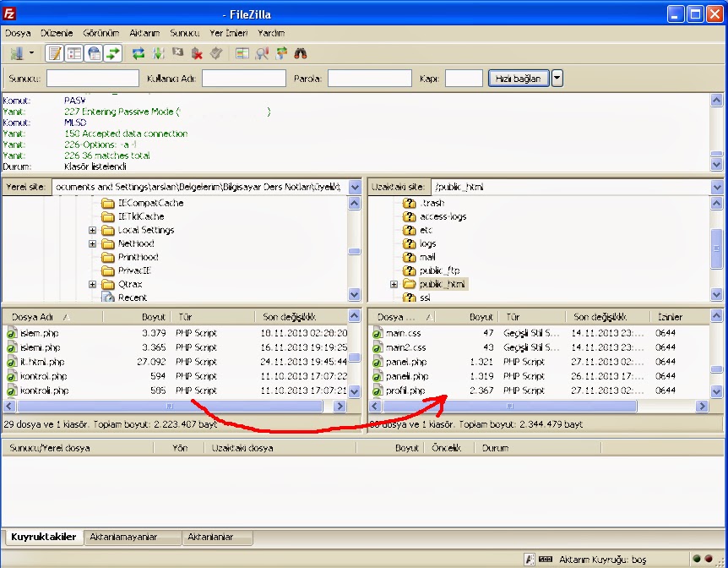
Task: Open the Yardım menu
Action: pos(271,33)
